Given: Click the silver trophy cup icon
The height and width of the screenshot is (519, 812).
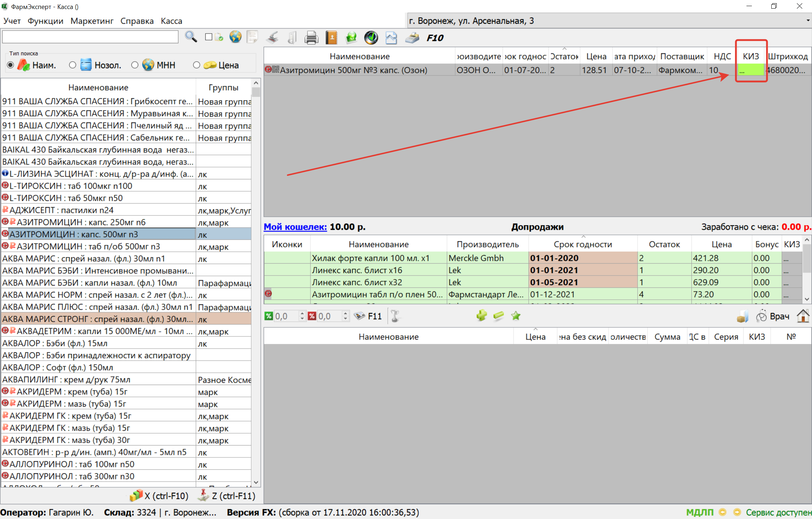Looking at the screenshot, I should tap(395, 316).
